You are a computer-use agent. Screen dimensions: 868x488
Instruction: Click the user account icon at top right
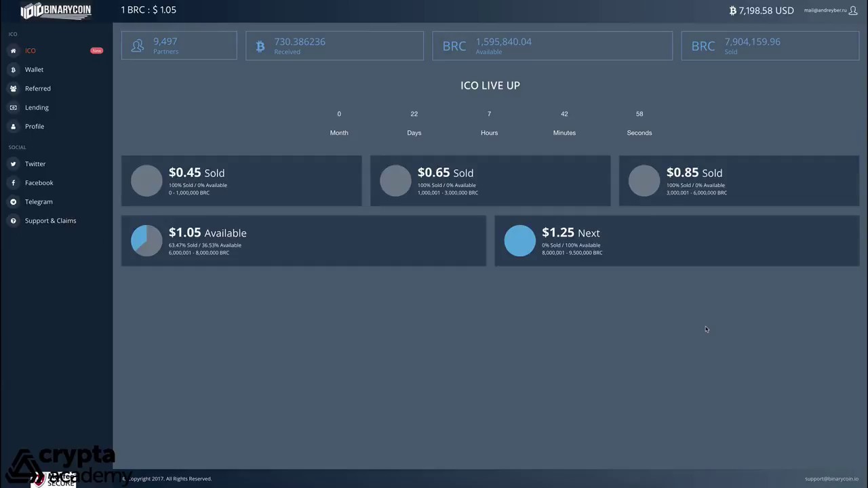(853, 10)
